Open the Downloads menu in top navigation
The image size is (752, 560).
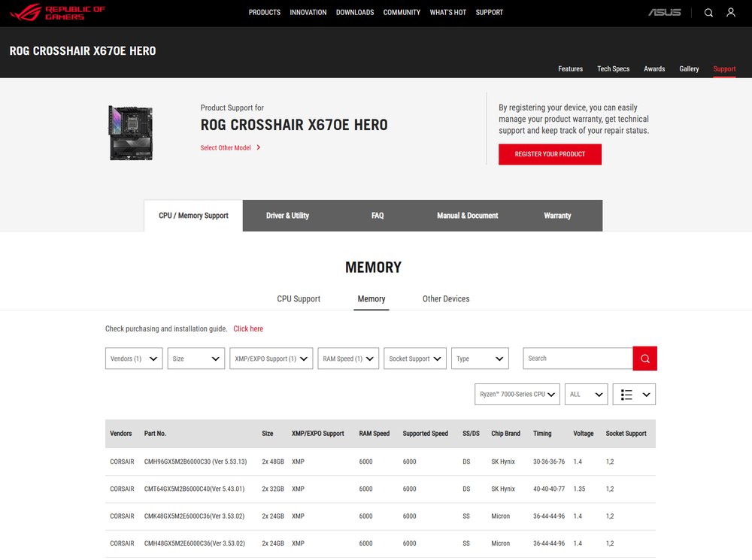click(355, 13)
